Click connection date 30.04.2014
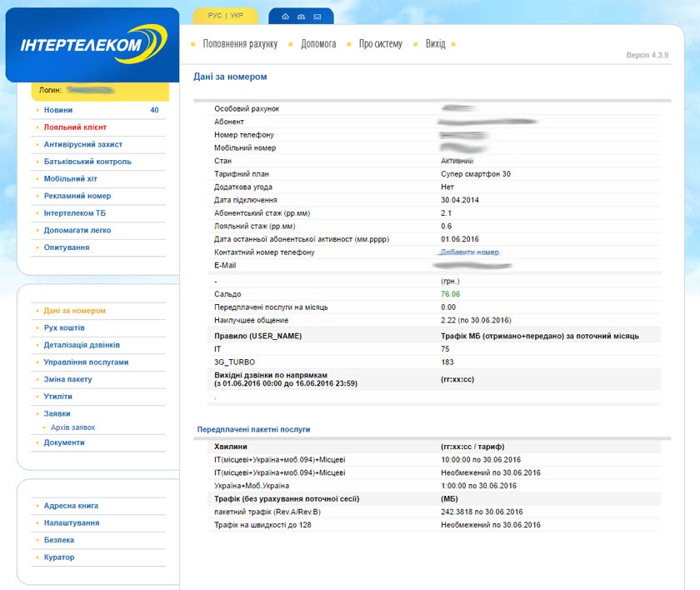The height and width of the screenshot is (590, 700). pyautogui.click(x=460, y=200)
